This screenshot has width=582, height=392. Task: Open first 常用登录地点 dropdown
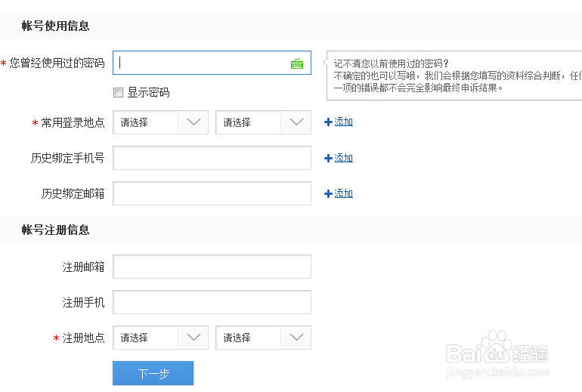tap(160, 122)
